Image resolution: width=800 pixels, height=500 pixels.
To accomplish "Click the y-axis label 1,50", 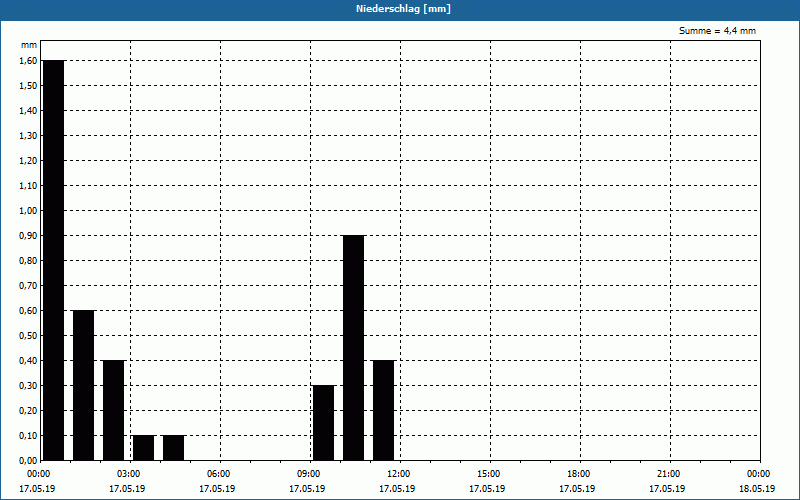I will 29,85.
